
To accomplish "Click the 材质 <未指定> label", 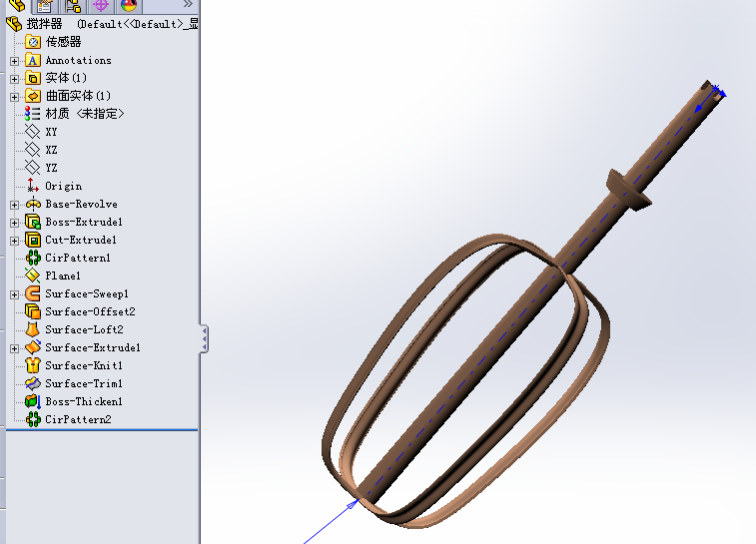I will (85, 114).
